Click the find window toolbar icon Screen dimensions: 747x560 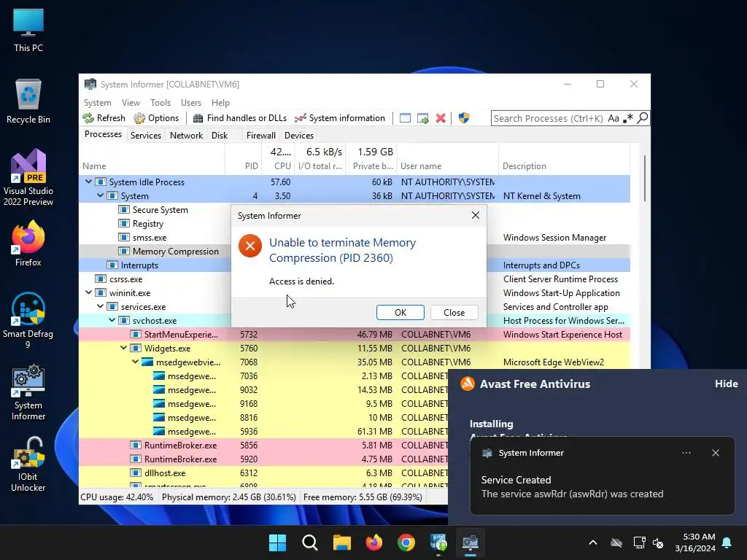click(x=405, y=118)
